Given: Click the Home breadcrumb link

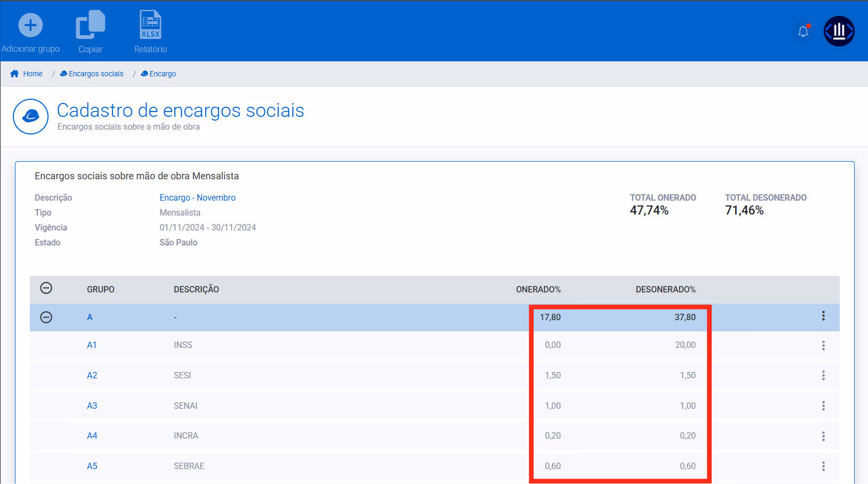Looking at the screenshot, I should [33, 74].
